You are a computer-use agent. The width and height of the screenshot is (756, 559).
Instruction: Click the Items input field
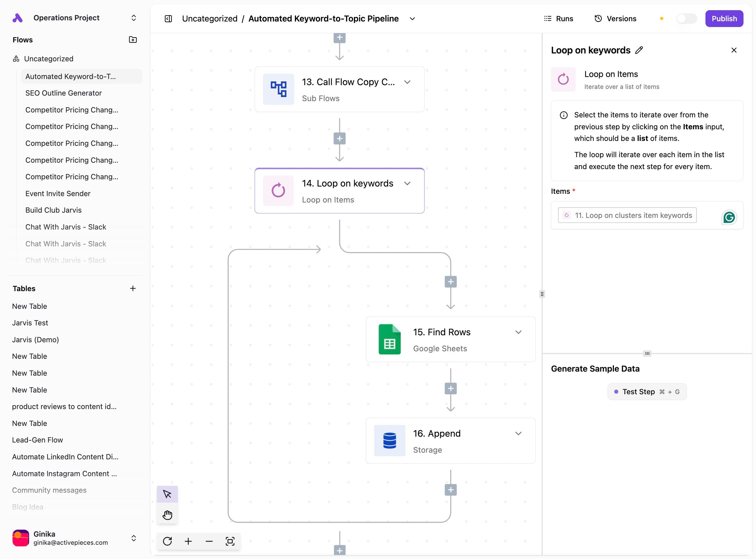point(636,215)
